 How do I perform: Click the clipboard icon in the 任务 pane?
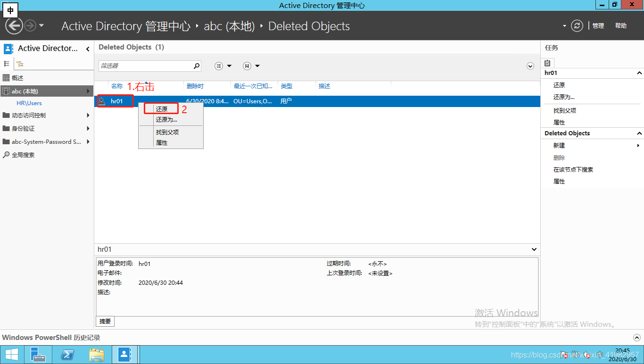(547, 63)
